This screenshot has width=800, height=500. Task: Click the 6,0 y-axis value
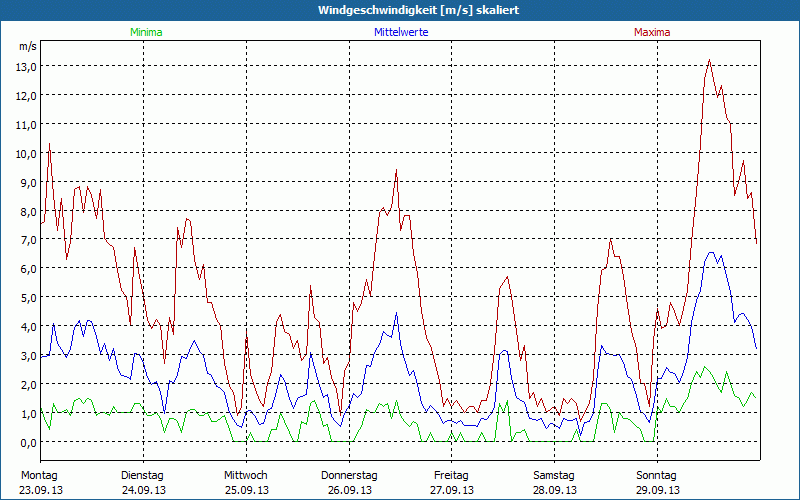pyautogui.click(x=28, y=268)
